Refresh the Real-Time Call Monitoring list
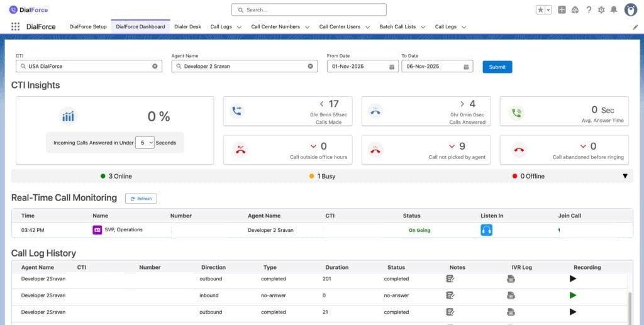Image resolution: width=644 pixels, height=325 pixels. click(141, 199)
